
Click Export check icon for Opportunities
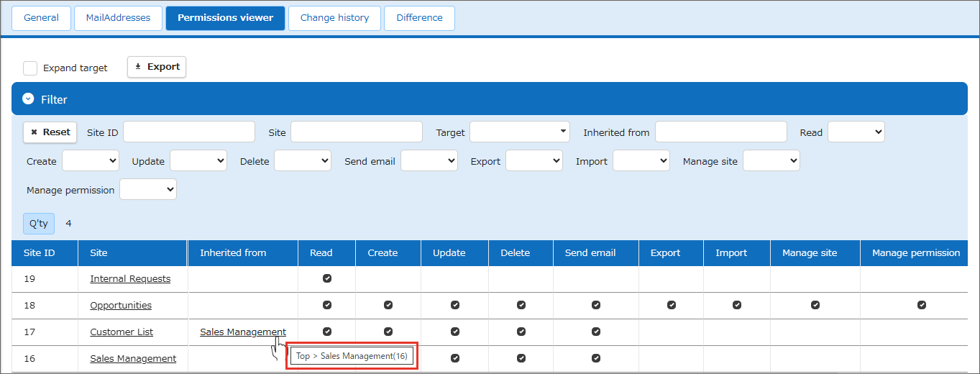pyautogui.click(x=672, y=305)
